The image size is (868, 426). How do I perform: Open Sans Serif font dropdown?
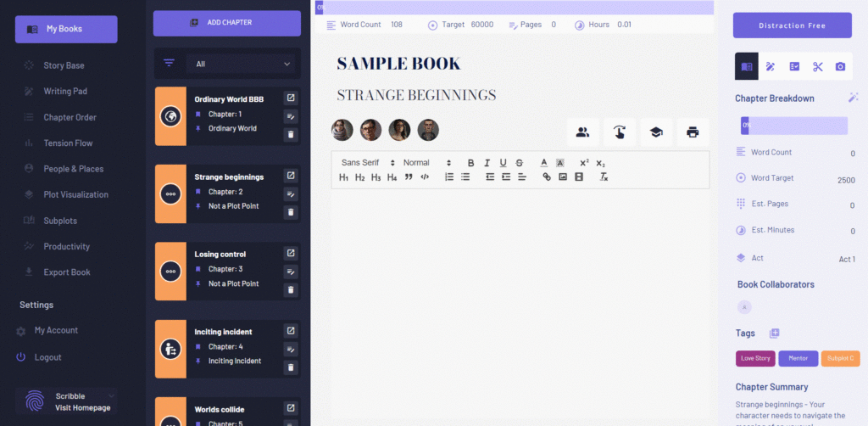[368, 162]
